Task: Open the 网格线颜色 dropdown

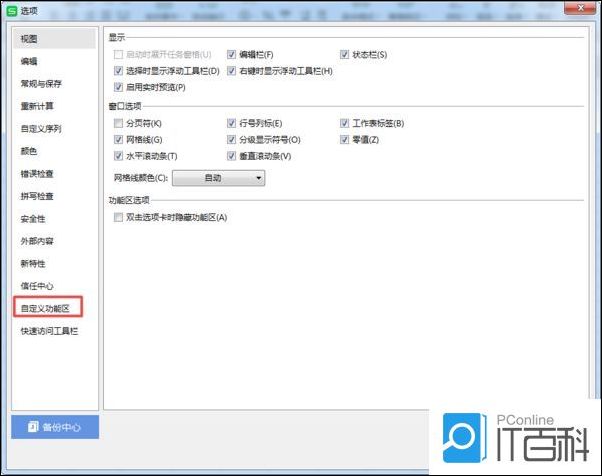Action: 218,178
